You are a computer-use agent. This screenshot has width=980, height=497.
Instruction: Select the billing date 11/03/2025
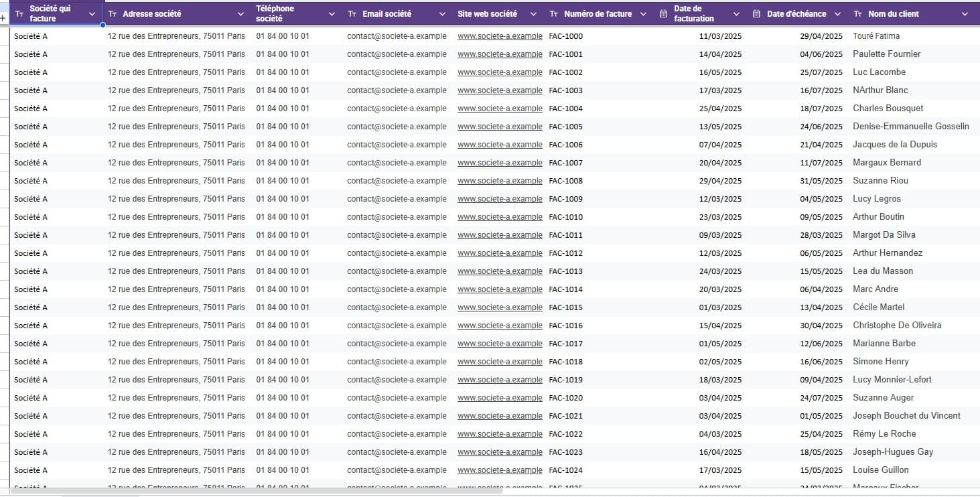(x=720, y=36)
